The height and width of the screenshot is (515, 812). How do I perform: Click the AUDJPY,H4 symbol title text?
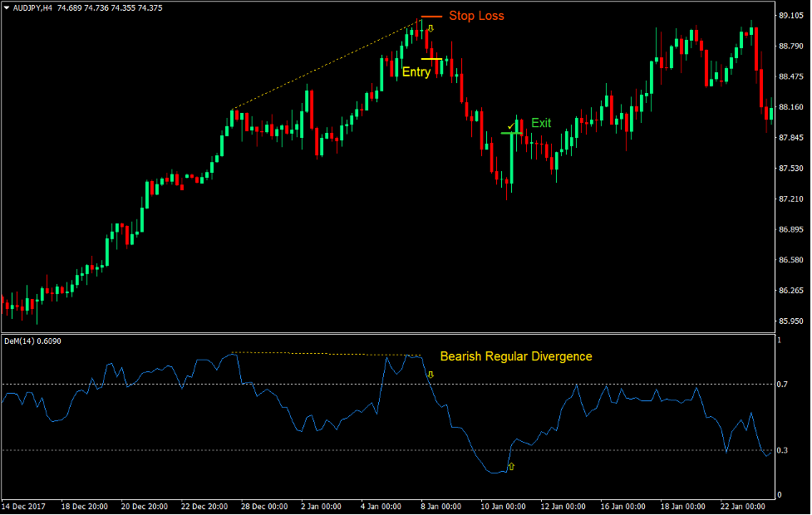tap(32, 8)
